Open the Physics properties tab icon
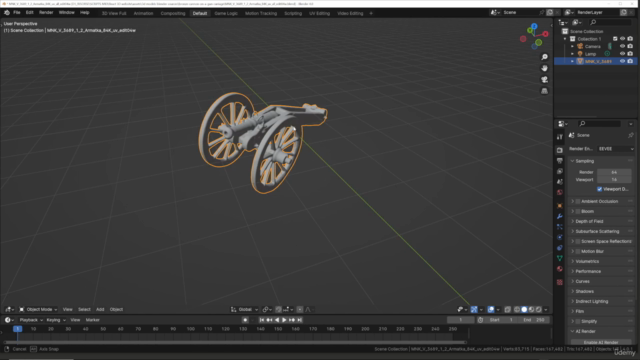This screenshot has width=640, height=360. pos(560,237)
